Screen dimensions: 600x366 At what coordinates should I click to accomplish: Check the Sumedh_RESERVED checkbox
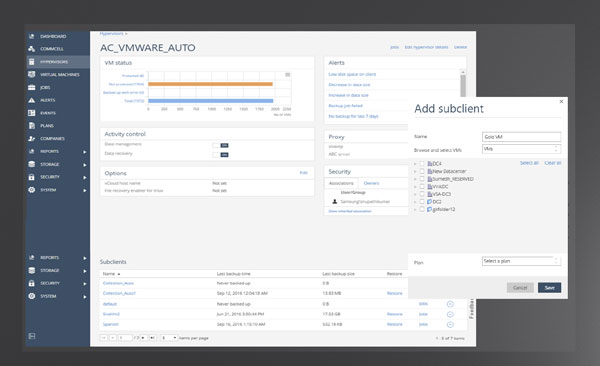pos(422,179)
